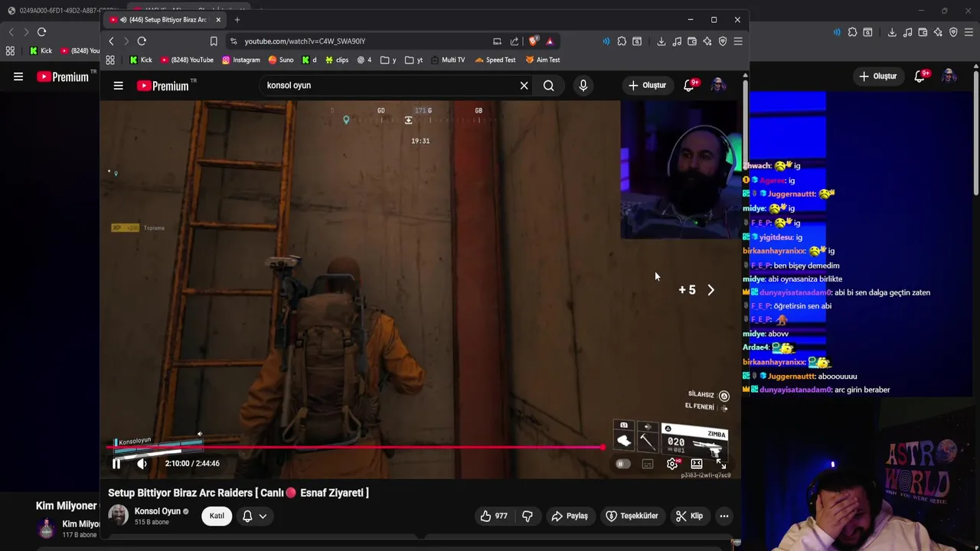Click Oluştur create button in front window
980x551 pixels.
pos(647,86)
